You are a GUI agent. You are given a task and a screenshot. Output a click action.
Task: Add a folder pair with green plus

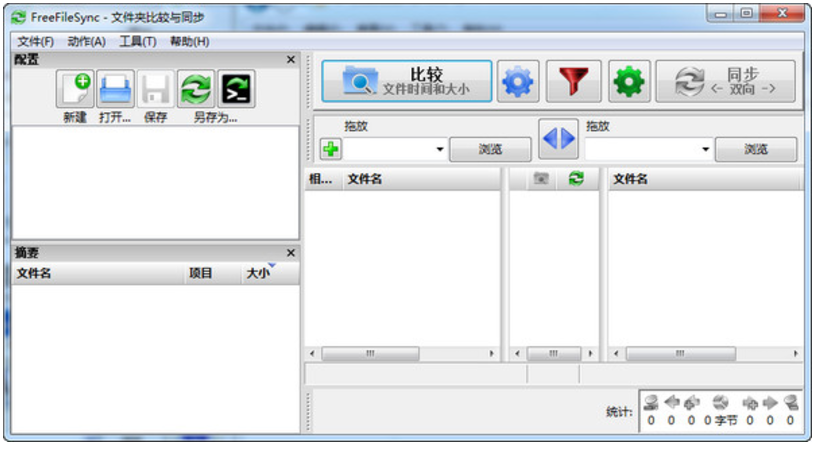click(x=330, y=149)
